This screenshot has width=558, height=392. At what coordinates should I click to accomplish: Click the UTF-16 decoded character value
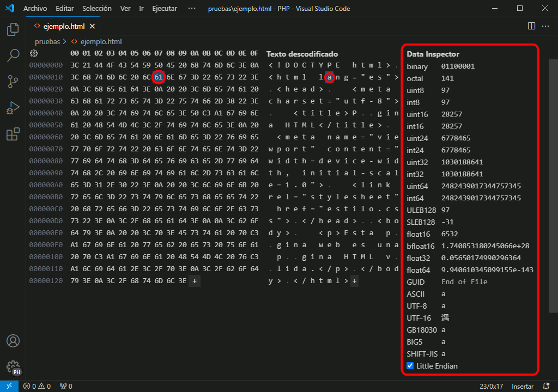point(445,317)
